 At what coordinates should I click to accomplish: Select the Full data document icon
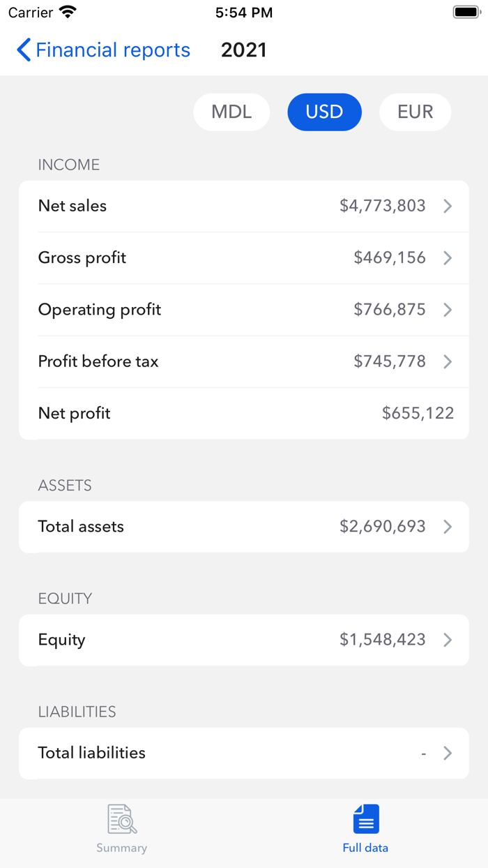pos(366,818)
